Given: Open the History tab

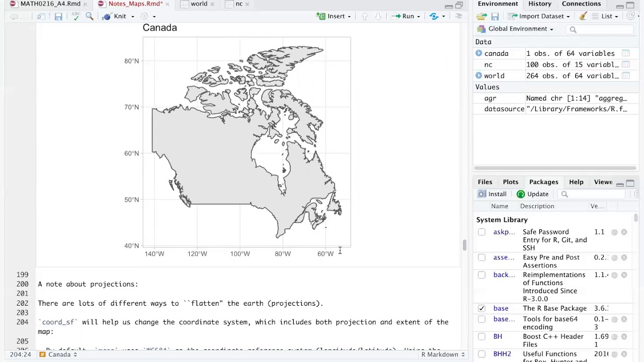Looking at the screenshot, I should pos(540,4).
